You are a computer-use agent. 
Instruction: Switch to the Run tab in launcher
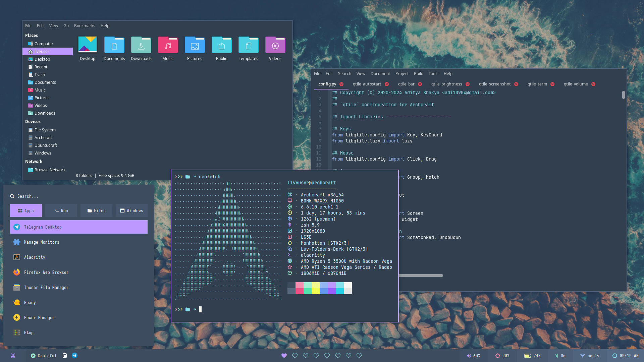click(61, 211)
